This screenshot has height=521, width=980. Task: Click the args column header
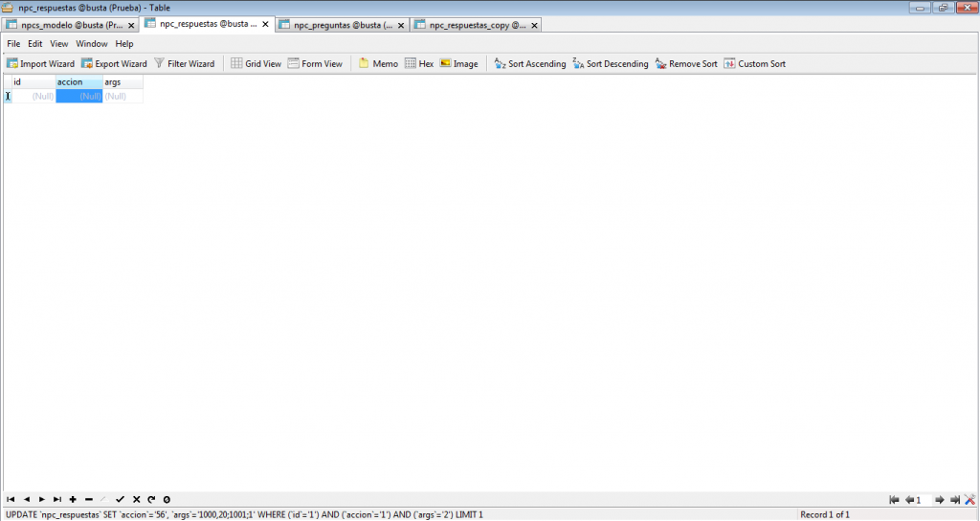point(123,82)
